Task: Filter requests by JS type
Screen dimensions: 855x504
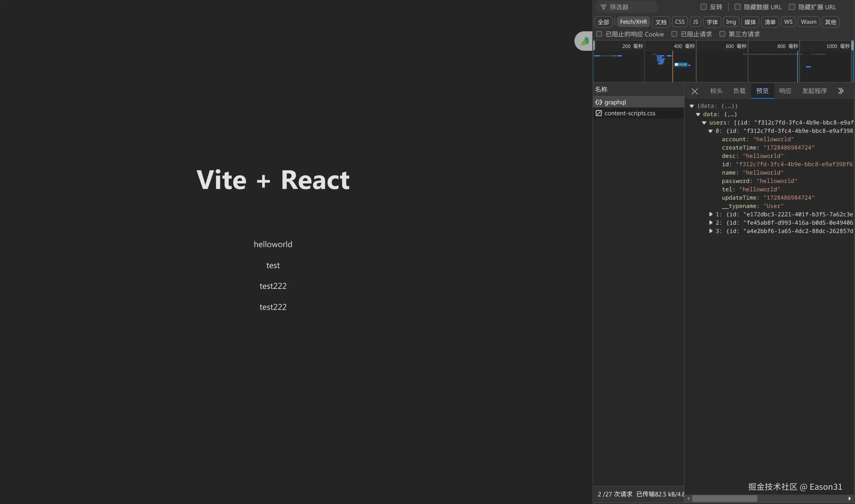Action: coord(695,22)
